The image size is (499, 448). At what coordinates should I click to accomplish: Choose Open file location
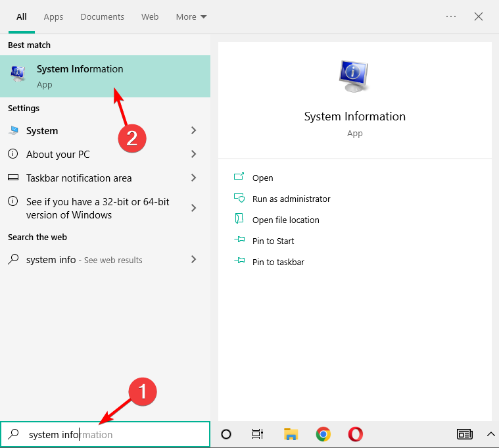285,220
